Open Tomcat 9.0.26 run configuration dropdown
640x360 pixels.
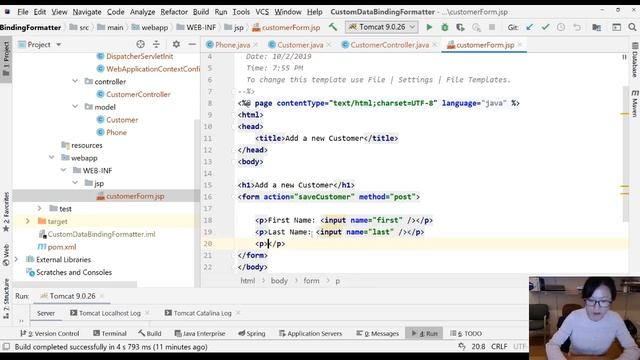(381, 27)
